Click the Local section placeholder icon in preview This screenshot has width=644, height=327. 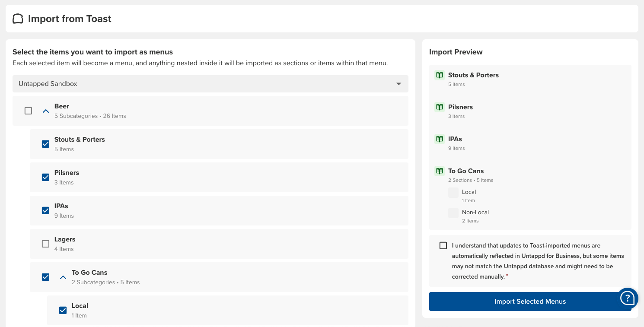click(x=453, y=193)
